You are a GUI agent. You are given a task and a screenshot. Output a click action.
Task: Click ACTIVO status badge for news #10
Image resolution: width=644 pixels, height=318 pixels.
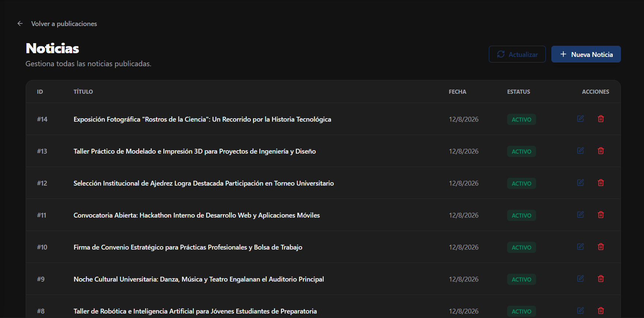(x=522, y=247)
